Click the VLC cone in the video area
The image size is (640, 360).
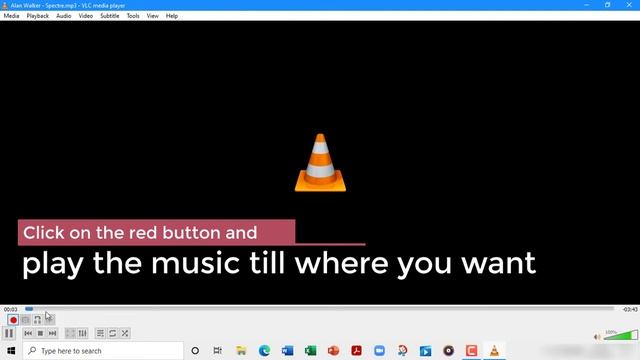(320, 162)
